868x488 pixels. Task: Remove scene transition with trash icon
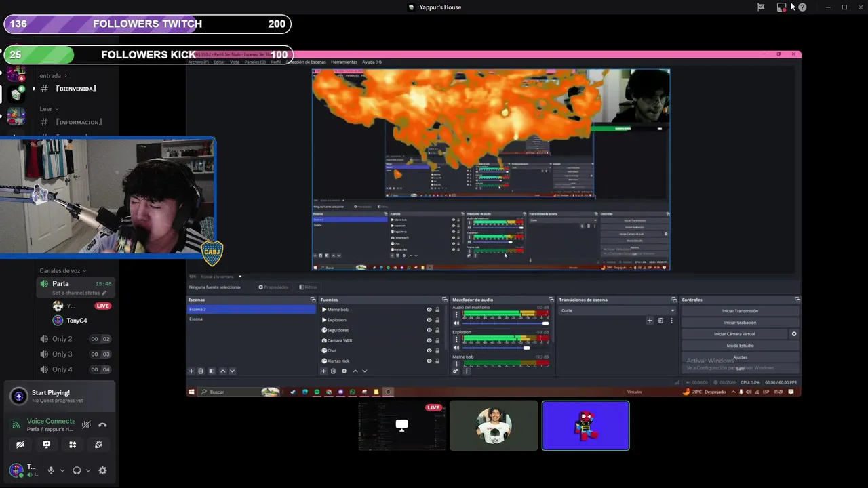click(x=660, y=321)
